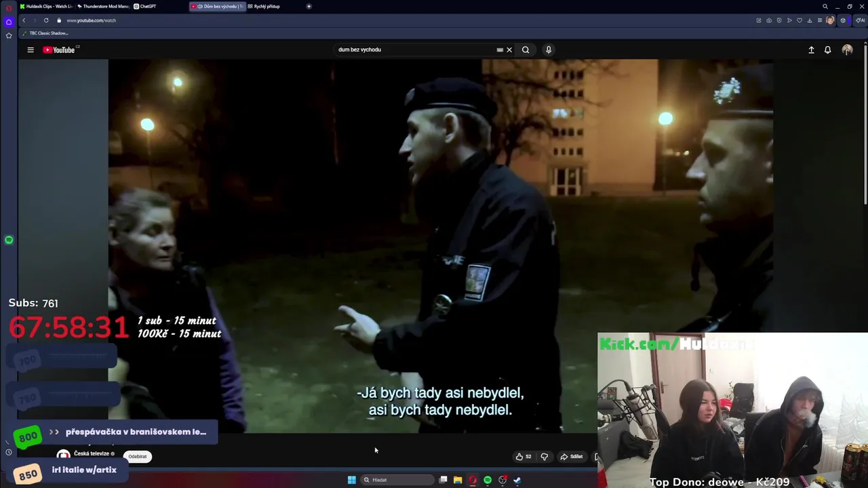Clear the YouTube search box text

pyautogui.click(x=509, y=49)
